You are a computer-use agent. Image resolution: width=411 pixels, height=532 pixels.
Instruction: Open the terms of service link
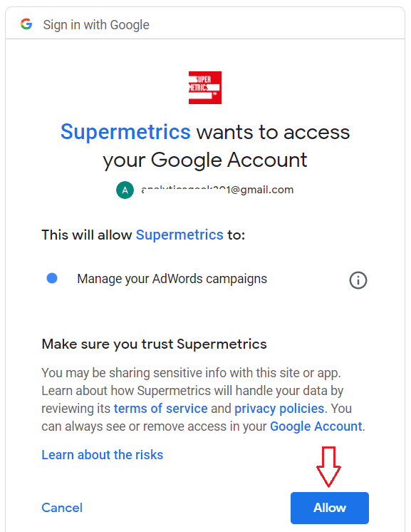160,409
